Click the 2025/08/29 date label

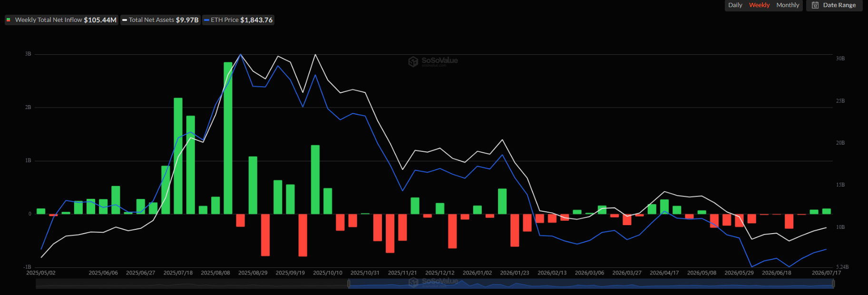click(253, 273)
